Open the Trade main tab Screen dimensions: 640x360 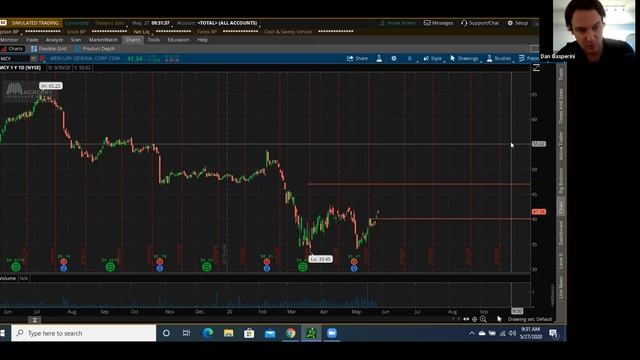32,40
